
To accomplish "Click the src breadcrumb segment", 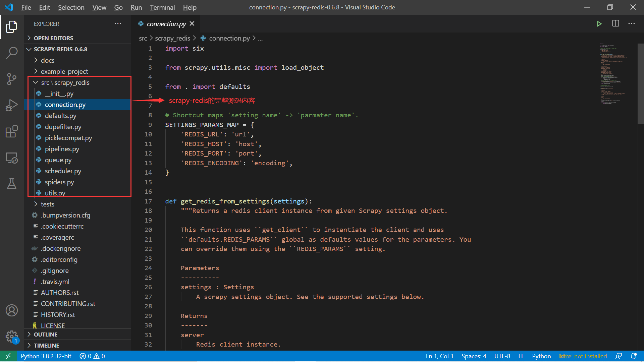I will point(143,39).
